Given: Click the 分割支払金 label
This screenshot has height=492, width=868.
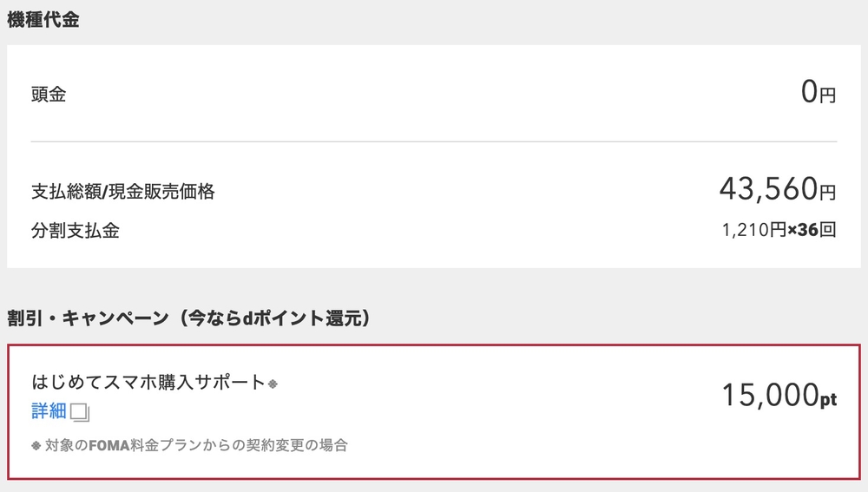Looking at the screenshot, I should 76,231.
